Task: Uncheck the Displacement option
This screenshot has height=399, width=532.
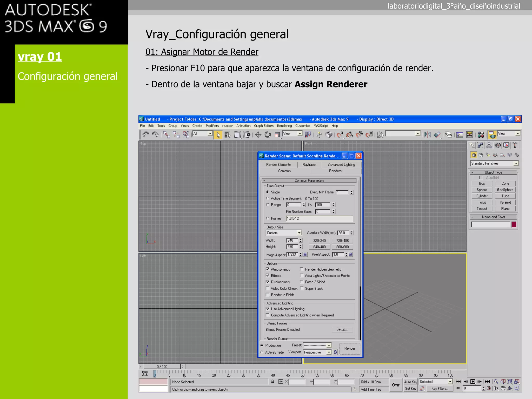Action: click(x=267, y=282)
